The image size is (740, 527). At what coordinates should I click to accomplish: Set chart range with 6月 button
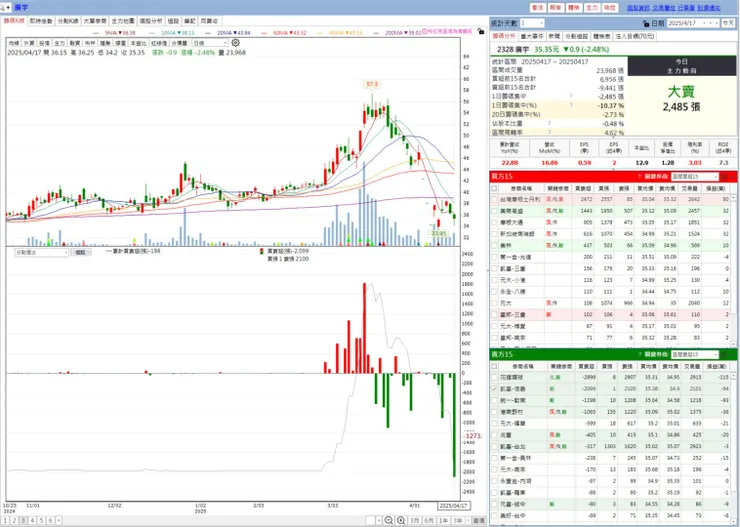(x=429, y=520)
